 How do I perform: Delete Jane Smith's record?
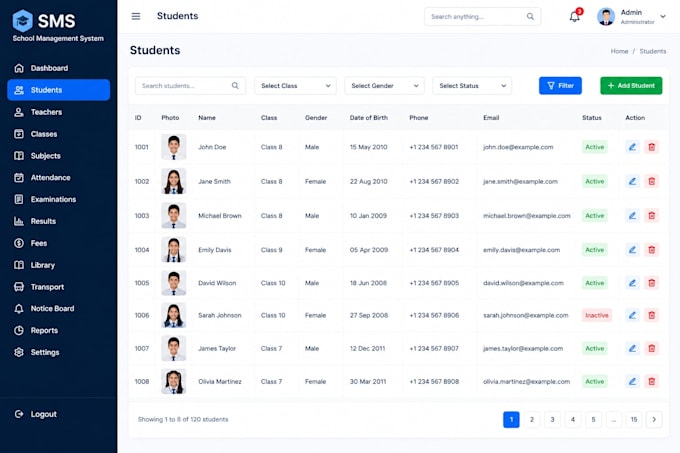coord(651,181)
